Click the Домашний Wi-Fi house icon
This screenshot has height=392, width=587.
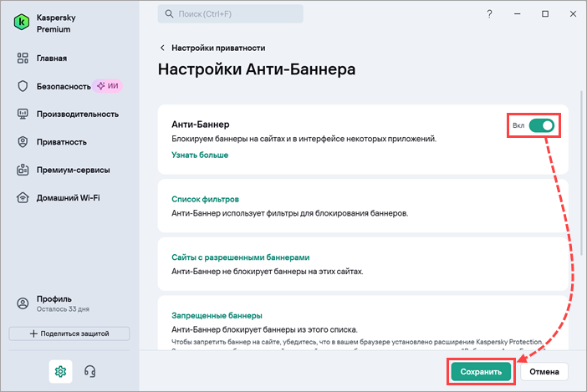[23, 197]
